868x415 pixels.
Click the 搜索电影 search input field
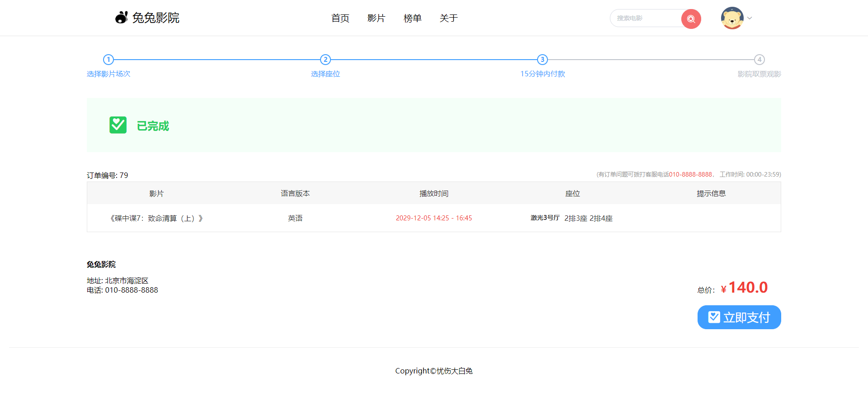pos(646,19)
